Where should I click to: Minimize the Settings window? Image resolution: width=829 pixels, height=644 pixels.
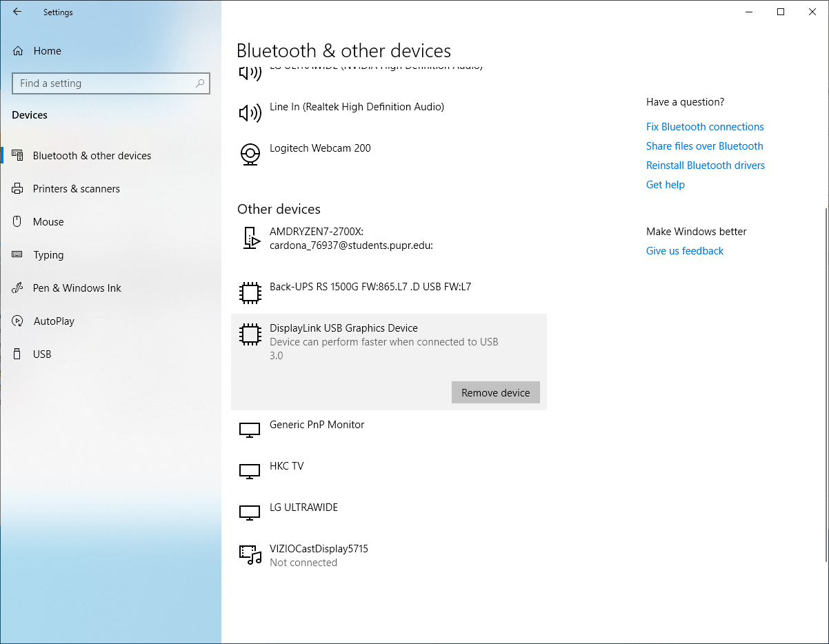pos(749,12)
